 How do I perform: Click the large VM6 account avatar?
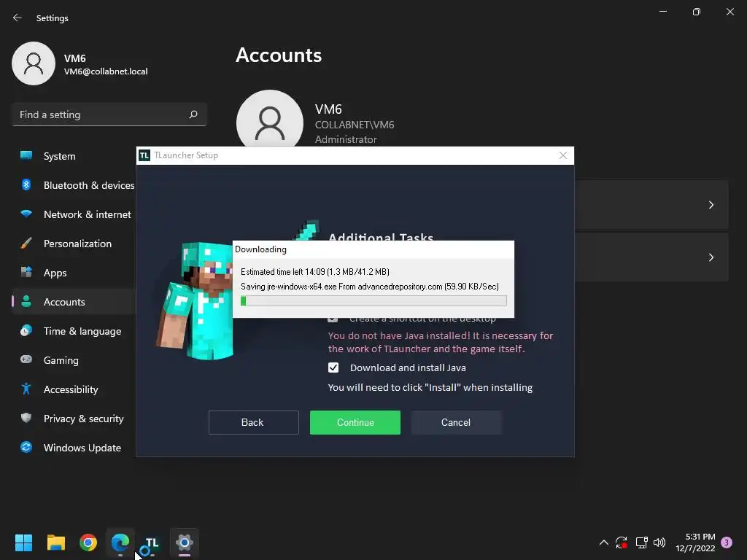click(x=270, y=119)
